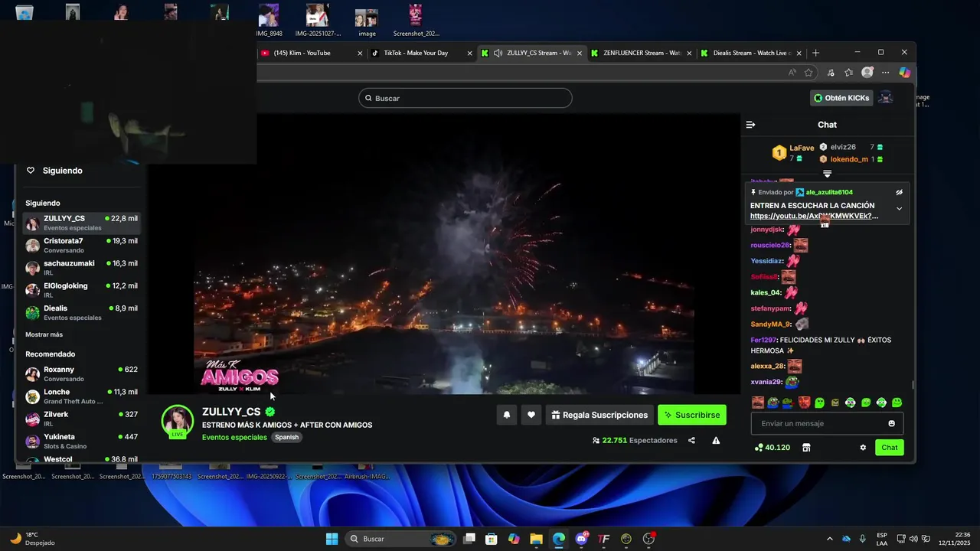Select Cristorata7 in the Siguiendo list
This screenshot has height=551, width=980.
pos(81,245)
